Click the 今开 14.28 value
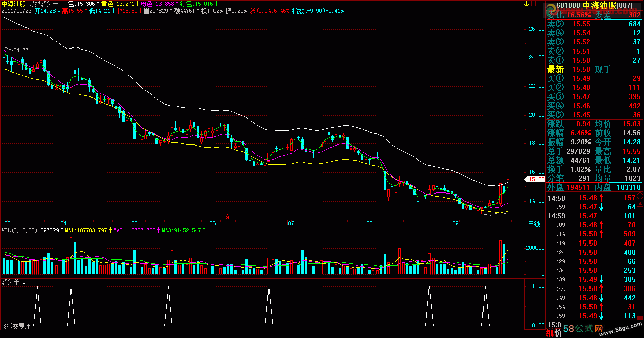 631,142
